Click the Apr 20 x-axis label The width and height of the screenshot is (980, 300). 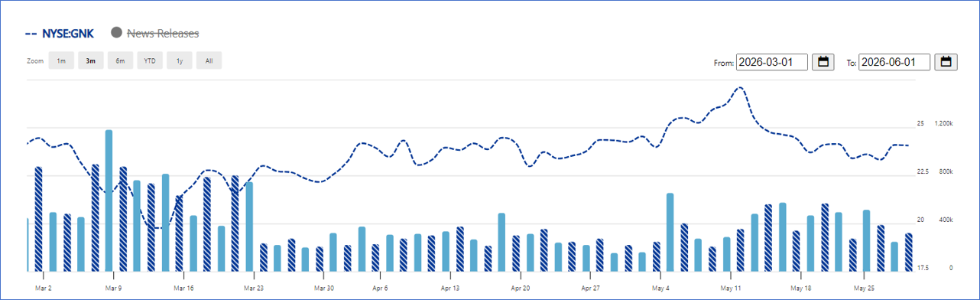point(521,289)
